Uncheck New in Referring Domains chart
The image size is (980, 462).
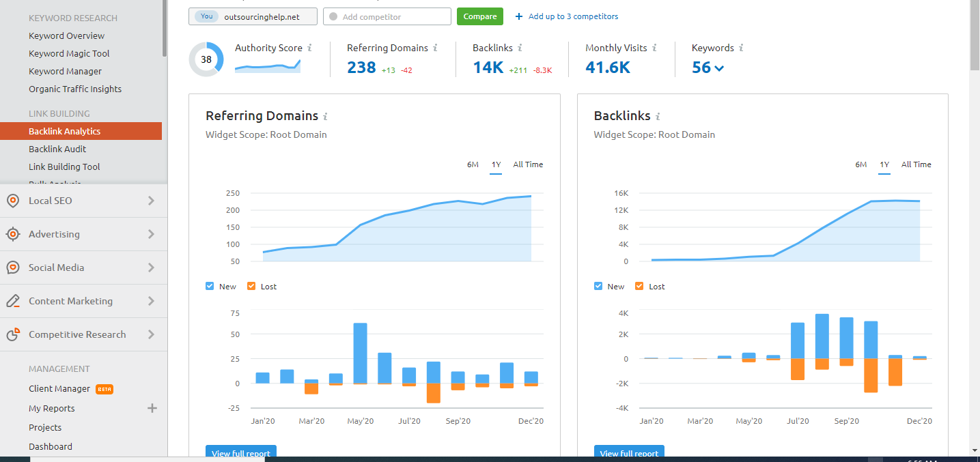tap(210, 286)
